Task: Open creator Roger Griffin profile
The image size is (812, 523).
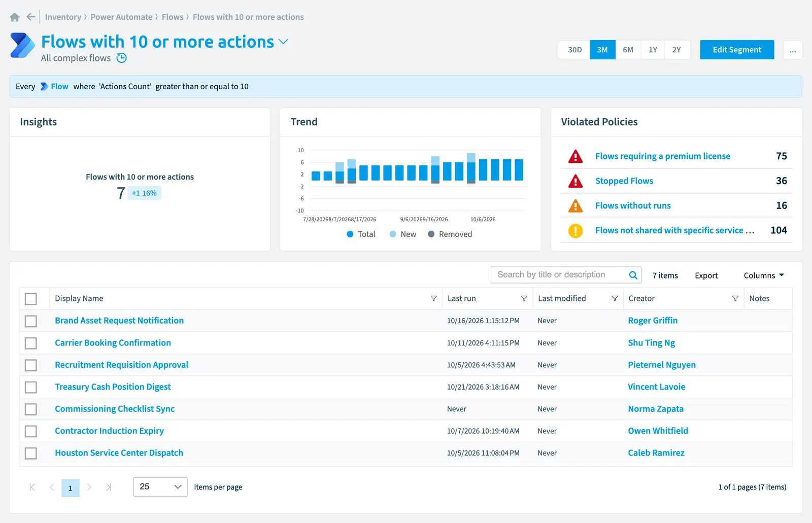Action: click(x=653, y=321)
